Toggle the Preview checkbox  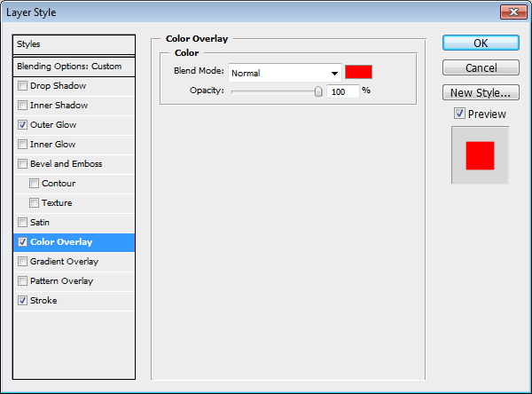pos(459,114)
